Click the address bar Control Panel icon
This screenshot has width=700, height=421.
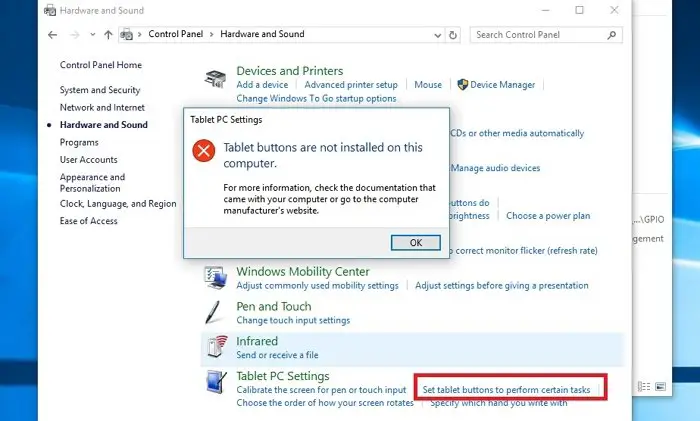click(127, 34)
